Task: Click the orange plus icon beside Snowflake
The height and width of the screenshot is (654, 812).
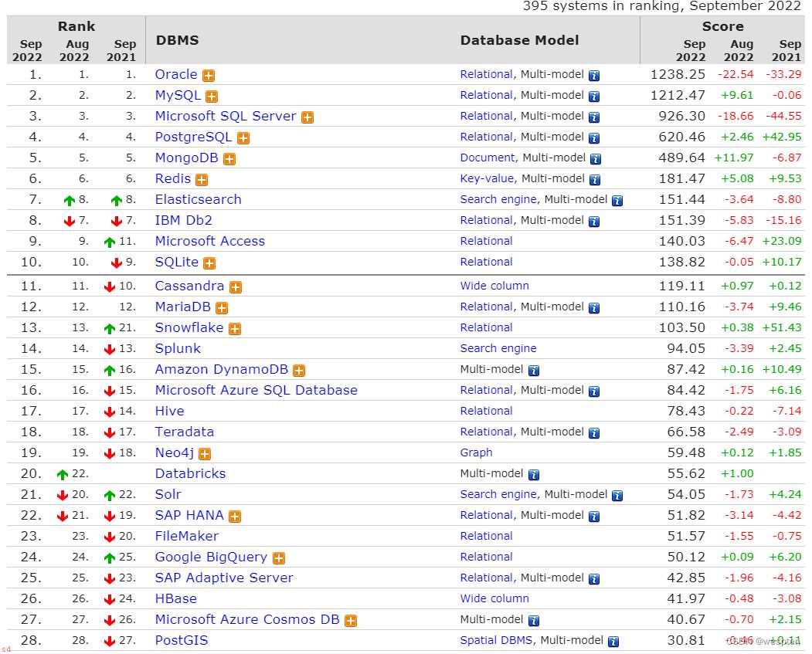Action: [235, 329]
